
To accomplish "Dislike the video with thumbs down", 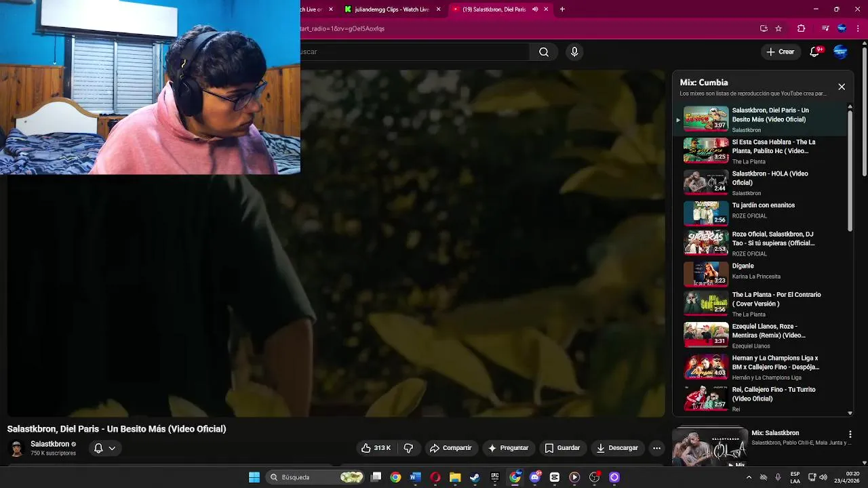I will tap(408, 448).
